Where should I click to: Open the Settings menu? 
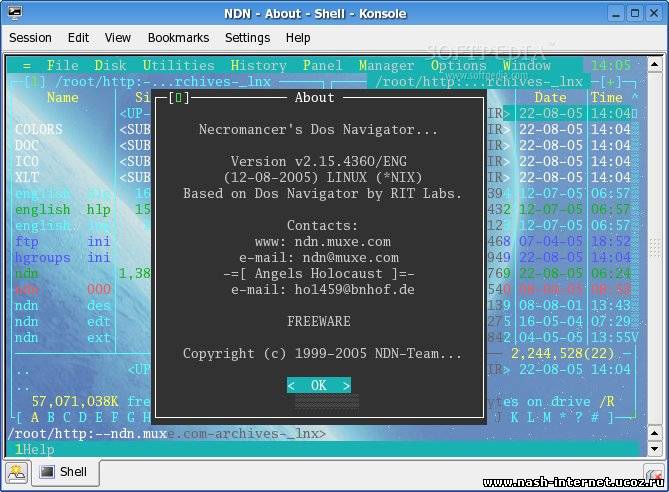click(x=247, y=38)
